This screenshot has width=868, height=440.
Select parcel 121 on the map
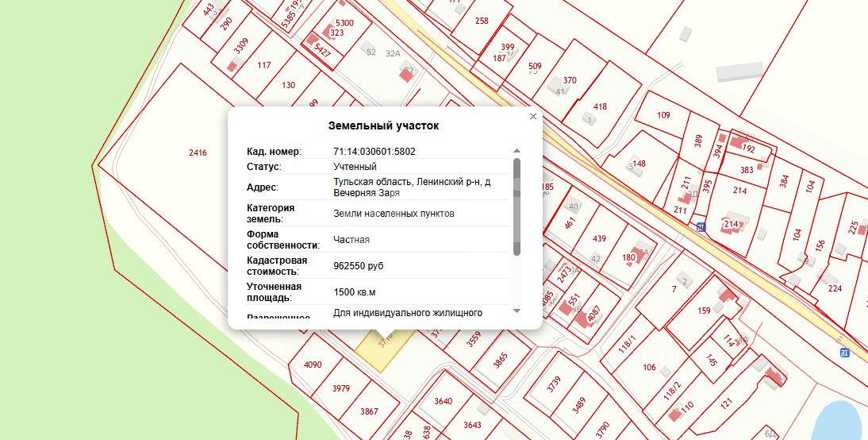(x=726, y=403)
